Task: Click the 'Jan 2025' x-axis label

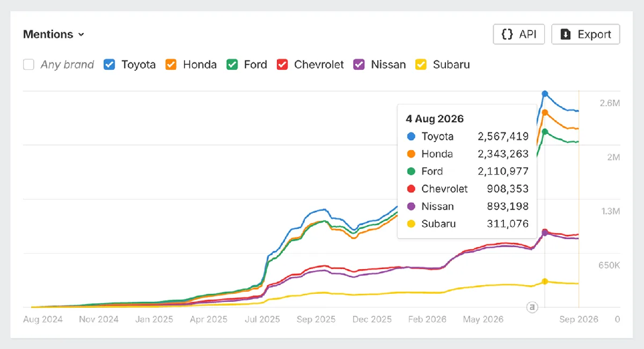Action: (154, 320)
